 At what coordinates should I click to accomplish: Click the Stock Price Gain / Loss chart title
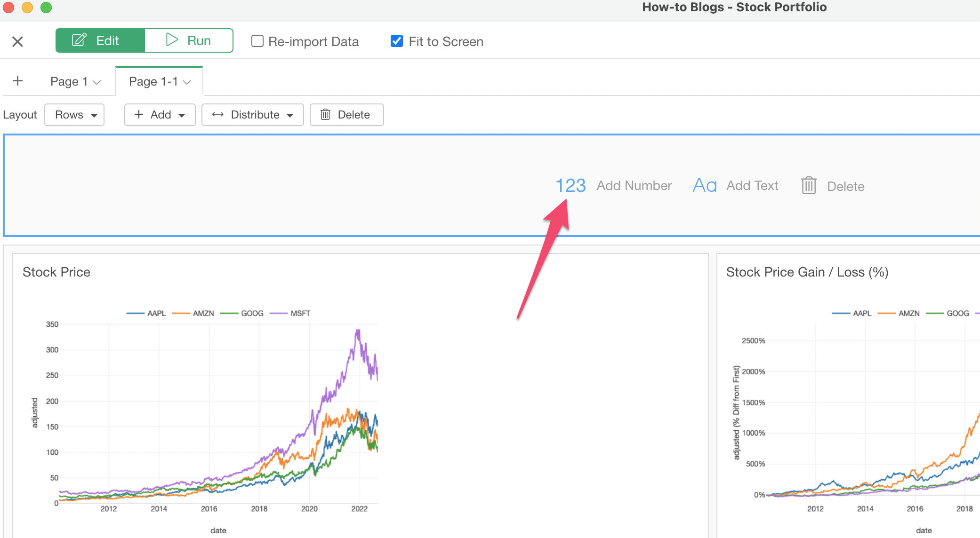(x=807, y=272)
